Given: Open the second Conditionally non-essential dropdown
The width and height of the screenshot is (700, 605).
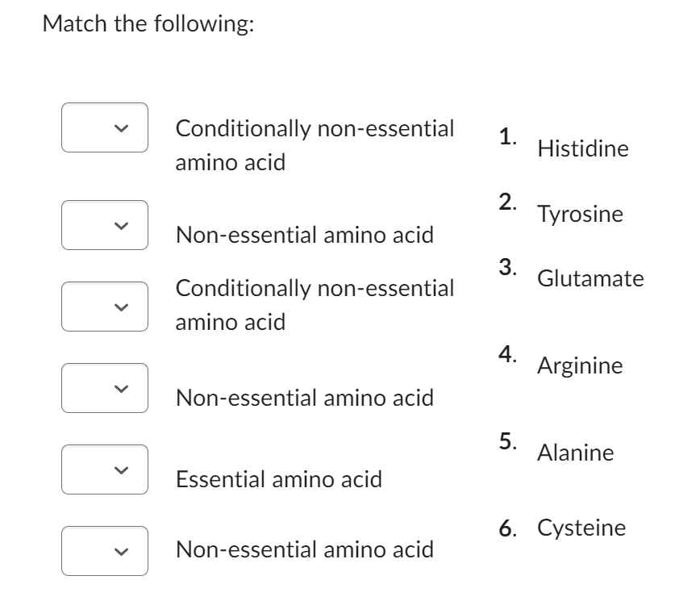Looking at the screenshot, I should (x=104, y=307).
